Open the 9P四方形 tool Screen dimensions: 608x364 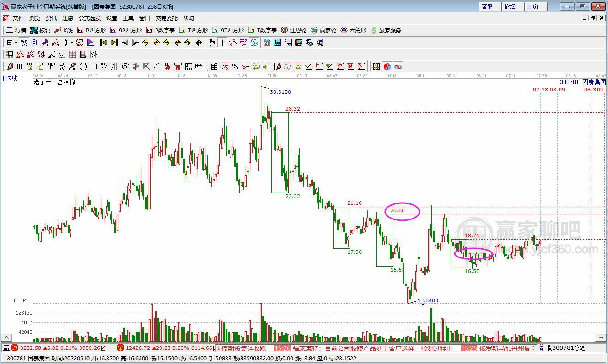pyautogui.click(x=126, y=30)
